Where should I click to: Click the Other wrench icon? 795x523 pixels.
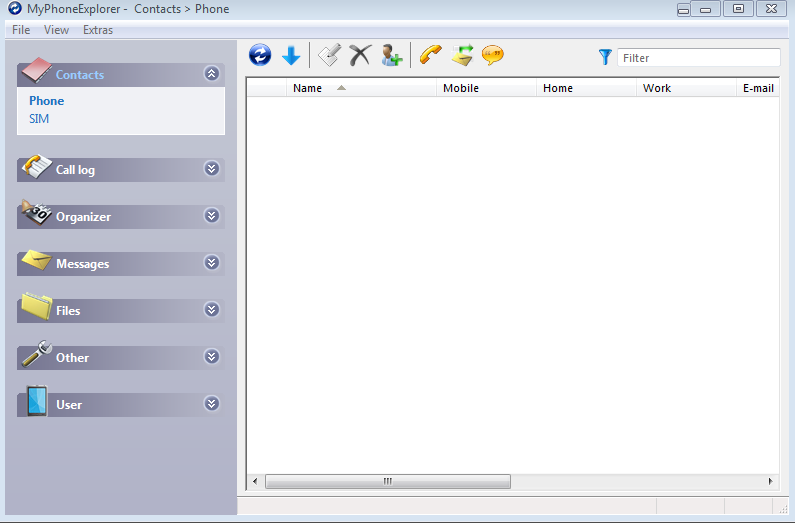click(37, 353)
